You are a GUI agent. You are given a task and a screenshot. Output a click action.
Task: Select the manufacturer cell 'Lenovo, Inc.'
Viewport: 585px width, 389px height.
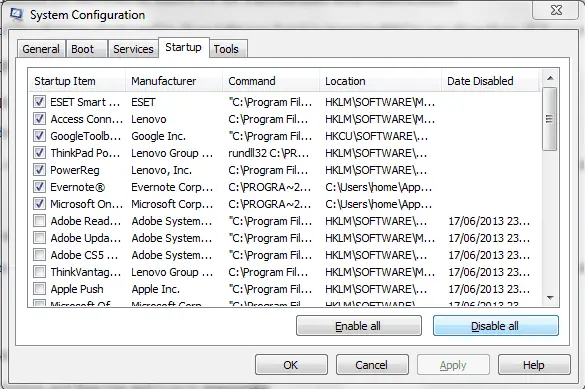point(161,170)
